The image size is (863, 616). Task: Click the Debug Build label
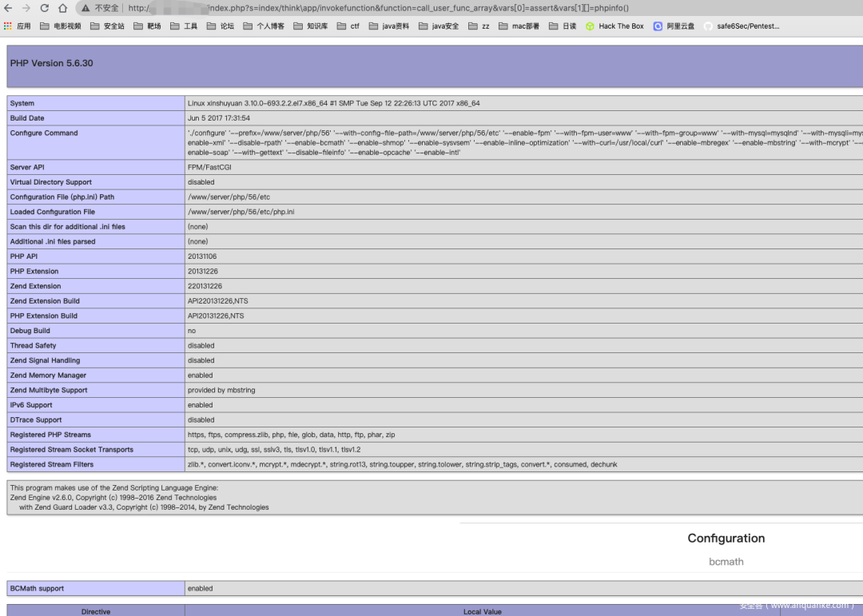click(30, 331)
